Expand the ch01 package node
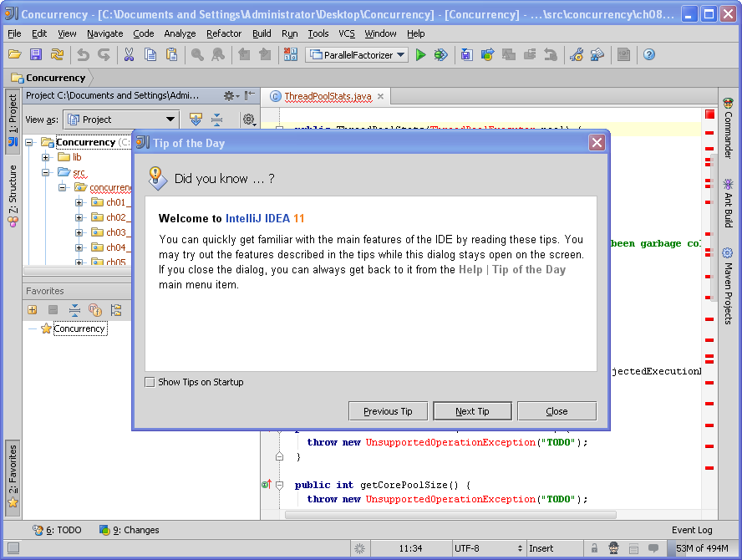Image resolution: width=742 pixels, height=560 pixels. pos(79,202)
